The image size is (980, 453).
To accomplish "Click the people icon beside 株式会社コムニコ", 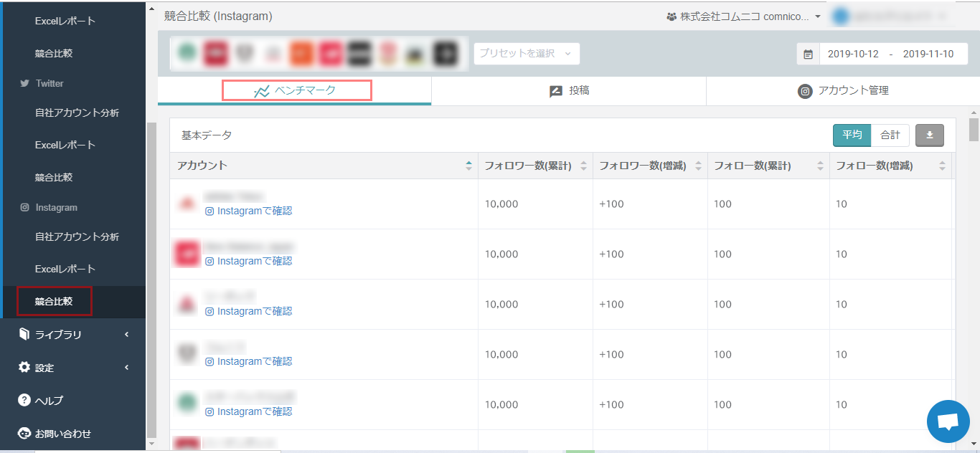I will pos(672,16).
